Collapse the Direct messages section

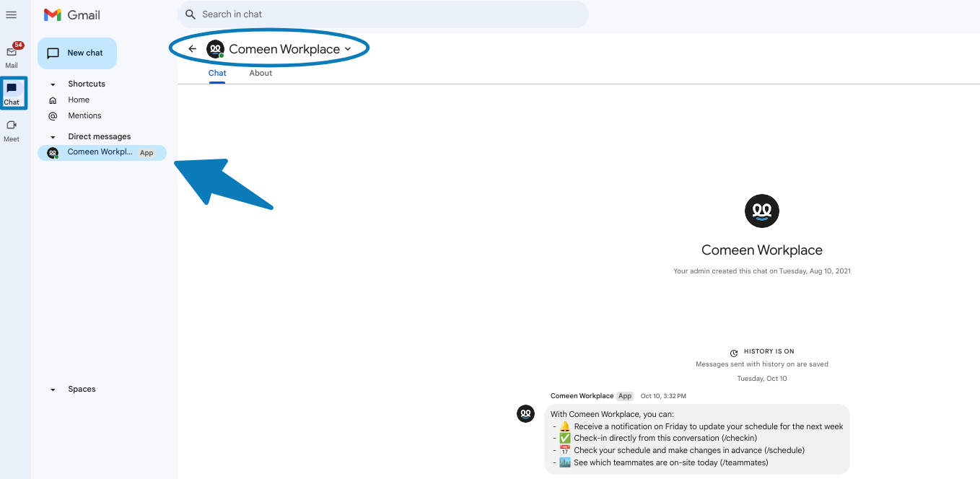53,137
